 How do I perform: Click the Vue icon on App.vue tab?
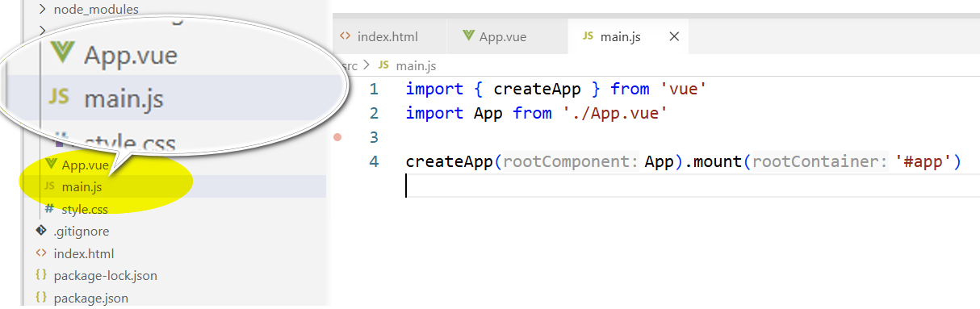(x=468, y=37)
